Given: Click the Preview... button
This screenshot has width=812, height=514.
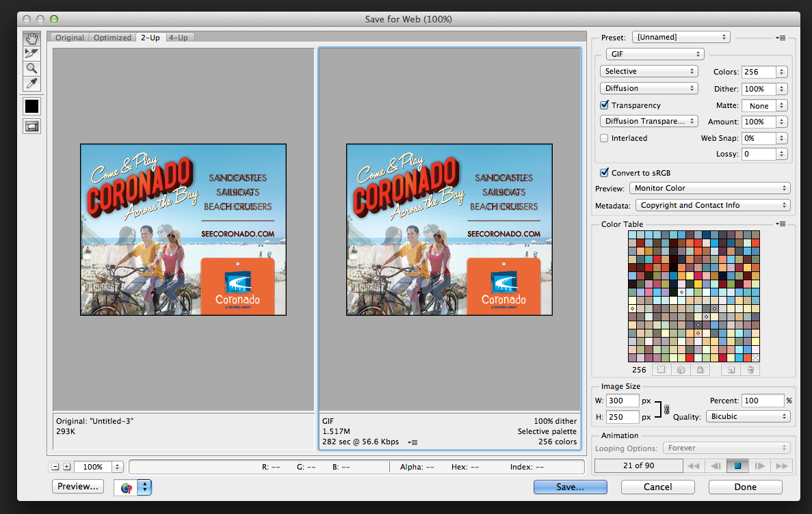Looking at the screenshot, I should coord(78,487).
